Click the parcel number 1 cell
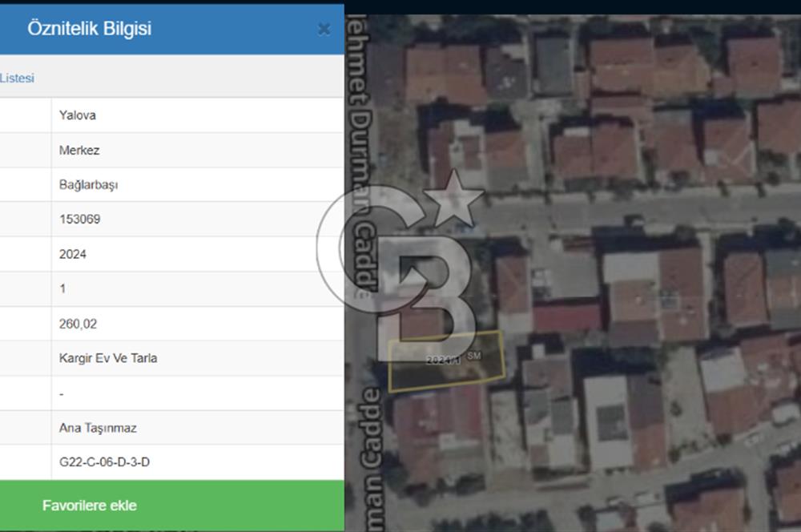This screenshot has width=801, height=532. [62, 288]
